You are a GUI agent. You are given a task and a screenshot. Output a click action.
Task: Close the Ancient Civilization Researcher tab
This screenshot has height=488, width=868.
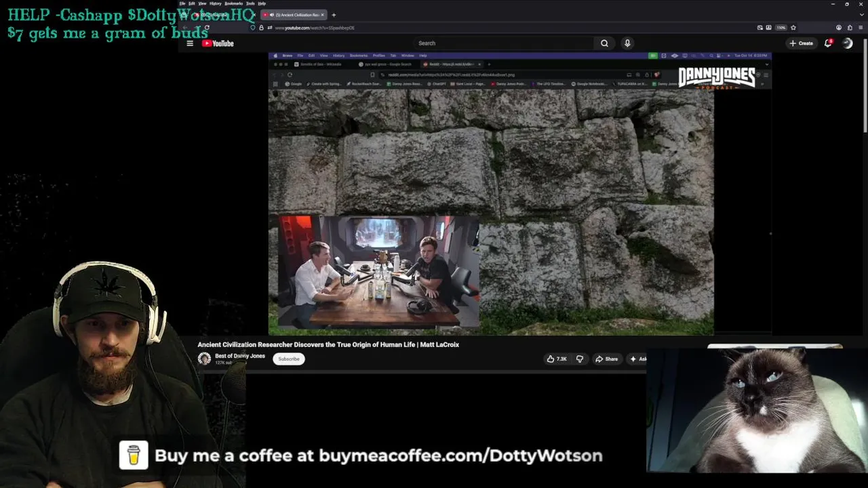point(323,15)
